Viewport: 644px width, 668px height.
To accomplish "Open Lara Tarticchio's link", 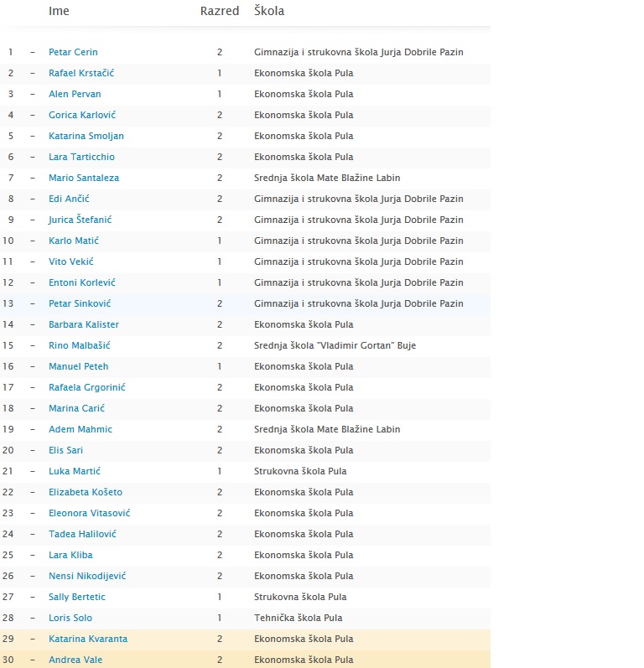I will click(x=81, y=157).
